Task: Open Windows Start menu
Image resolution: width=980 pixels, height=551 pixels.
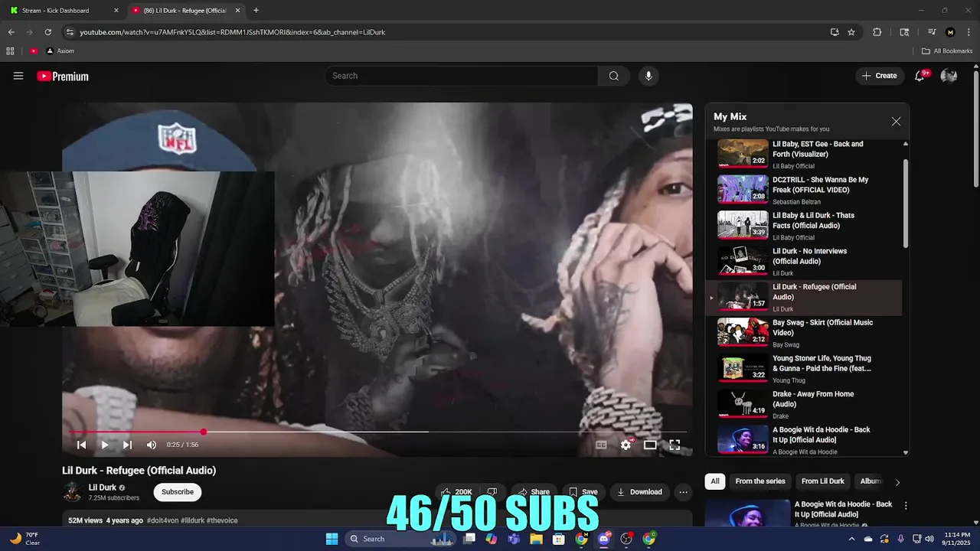Action: (x=332, y=539)
